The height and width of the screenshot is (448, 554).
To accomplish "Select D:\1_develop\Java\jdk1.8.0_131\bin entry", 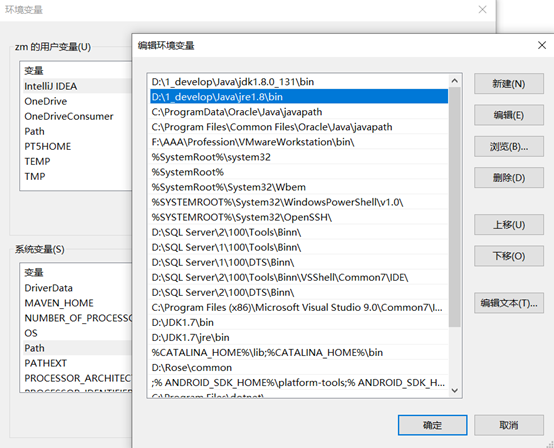I will point(299,82).
